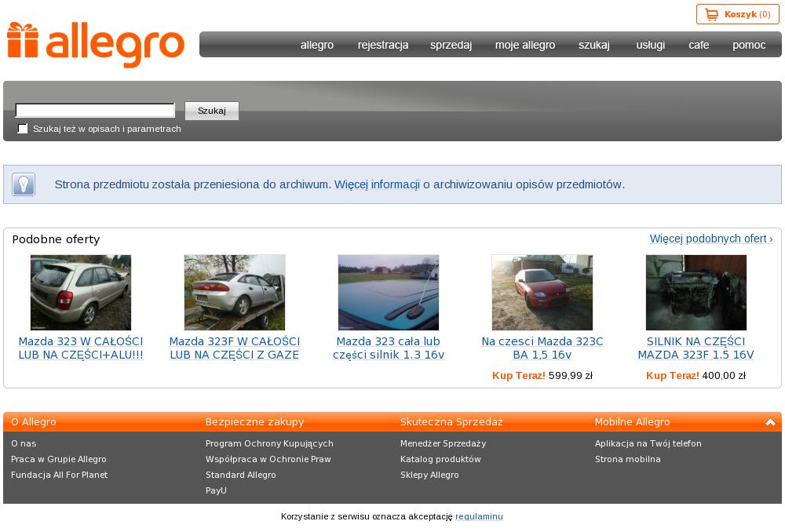The height and width of the screenshot is (532, 785).
Task: Open the moje allegro menu item
Action: tap(525, 45)
